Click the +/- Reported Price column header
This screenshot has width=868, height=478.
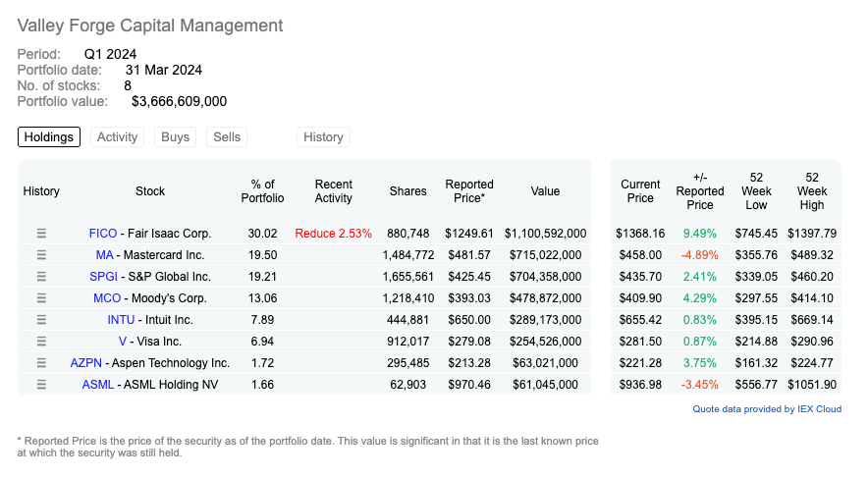pos(700,191)
